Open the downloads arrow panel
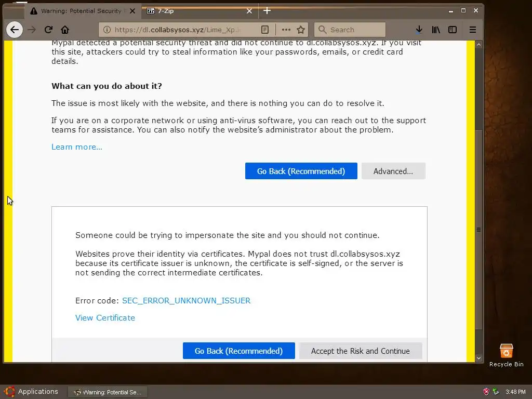The image size is (532, 399). [419, 30]
